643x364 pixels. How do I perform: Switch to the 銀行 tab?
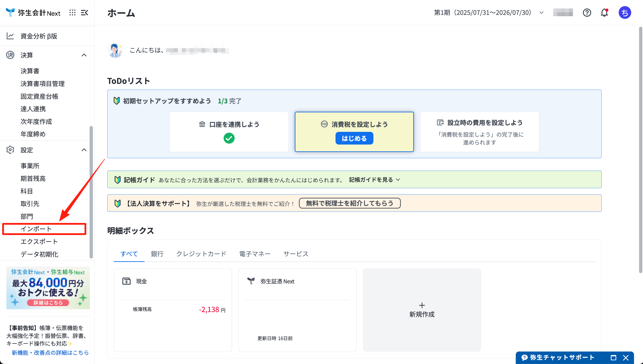coord(157,254)
